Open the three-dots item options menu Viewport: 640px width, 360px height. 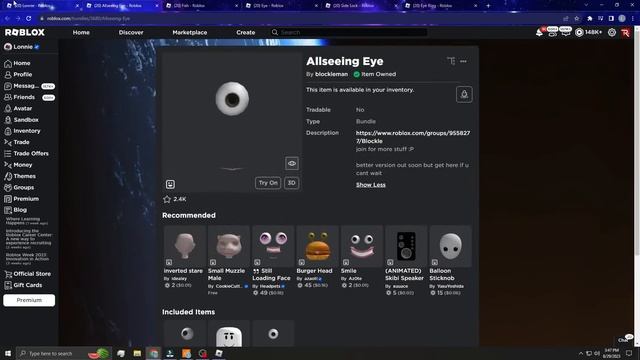point(463,61)
